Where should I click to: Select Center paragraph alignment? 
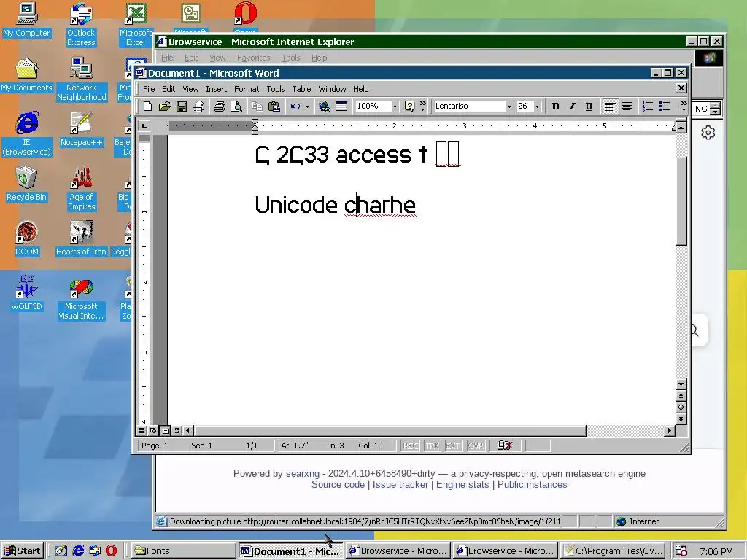click(x=627, y=106)
